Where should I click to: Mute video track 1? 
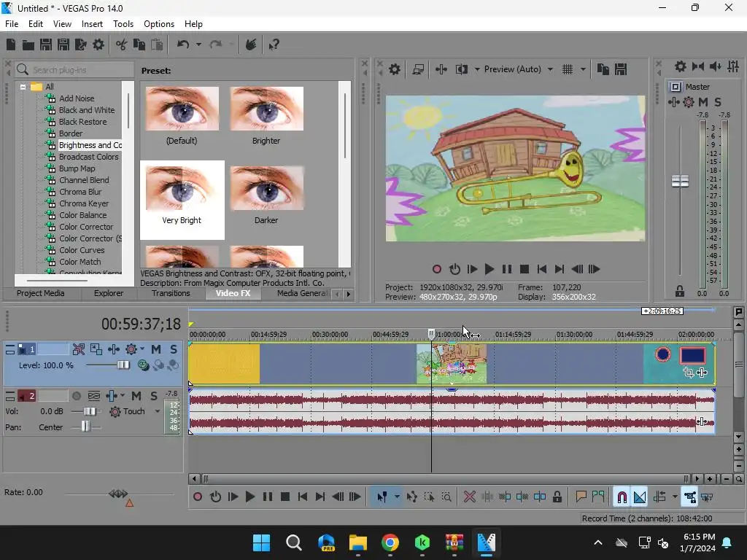[x=156, y=349]
